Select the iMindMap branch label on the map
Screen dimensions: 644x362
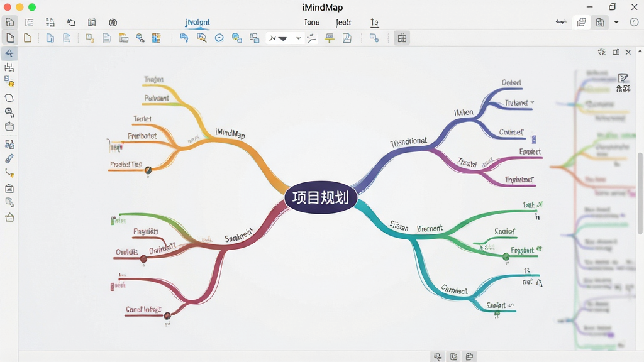click(230, 133)
